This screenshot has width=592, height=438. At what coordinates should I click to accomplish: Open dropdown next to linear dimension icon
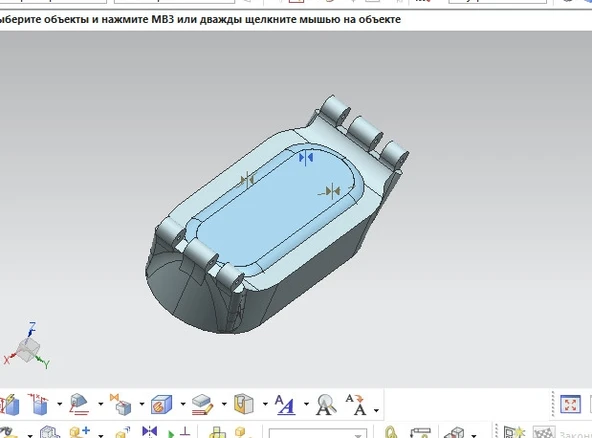pyautogui.click(x=60, y=404)
